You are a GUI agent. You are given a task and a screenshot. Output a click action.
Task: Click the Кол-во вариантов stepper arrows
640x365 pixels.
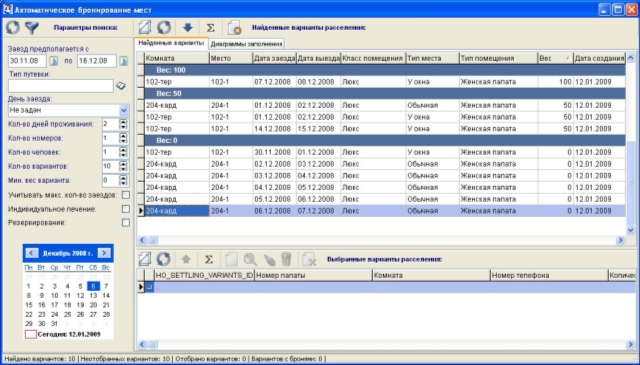click(123, 166)
